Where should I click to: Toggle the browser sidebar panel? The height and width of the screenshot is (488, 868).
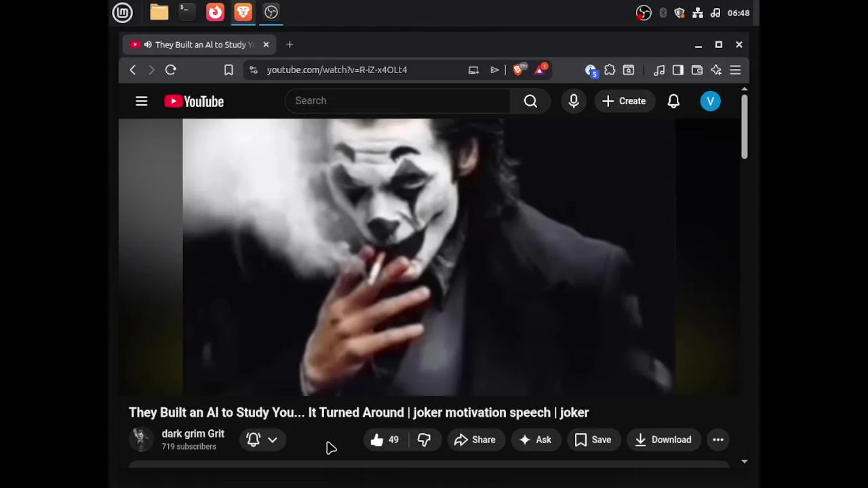pyautogui.click(x=677, y=70)
